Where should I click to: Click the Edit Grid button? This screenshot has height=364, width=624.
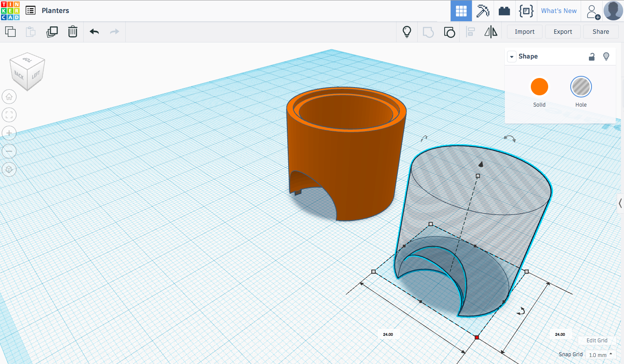[597, 341]
